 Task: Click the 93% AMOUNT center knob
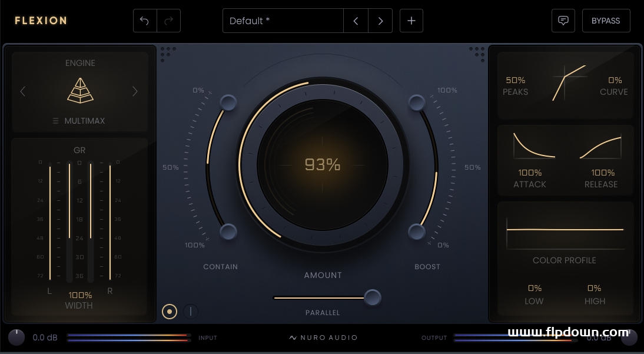pyautogui.click(x=323, y=164)
